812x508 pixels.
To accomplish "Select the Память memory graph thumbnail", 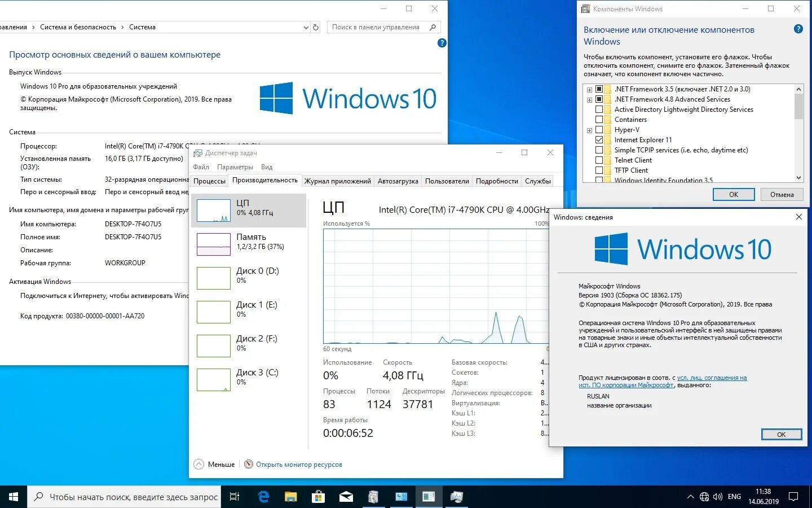I will tap(214, 244).
